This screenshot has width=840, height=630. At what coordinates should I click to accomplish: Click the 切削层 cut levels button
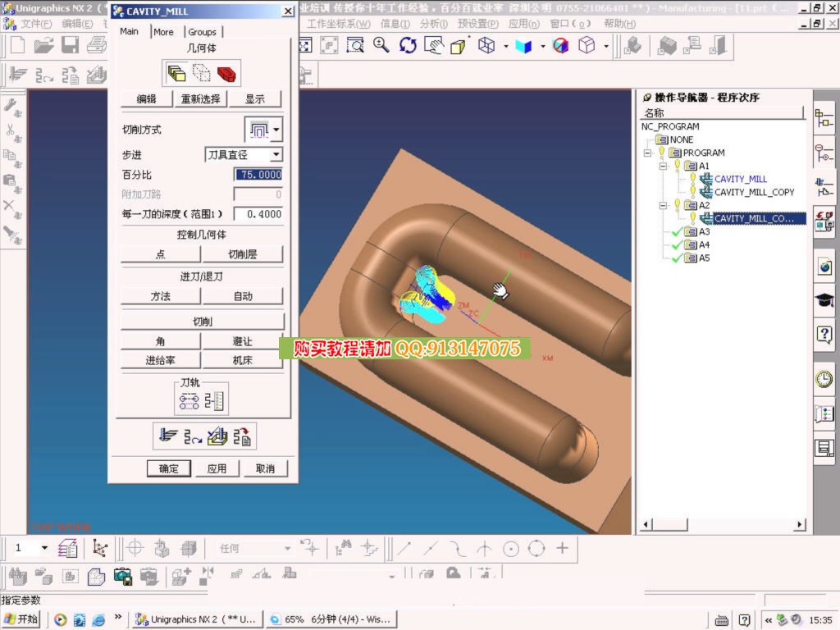(x=243, y=254)
